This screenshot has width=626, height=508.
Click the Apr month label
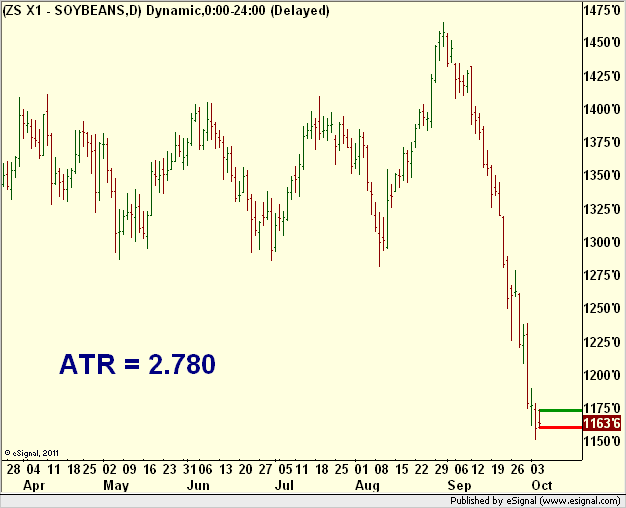click(x=34, y=486)
